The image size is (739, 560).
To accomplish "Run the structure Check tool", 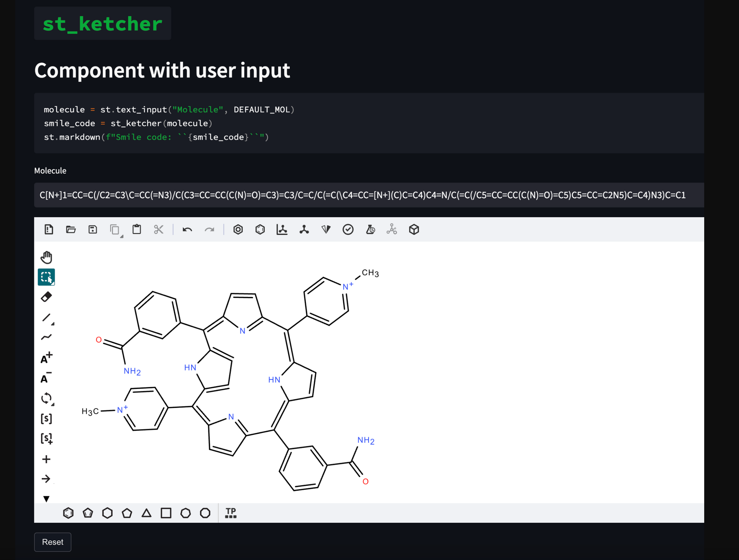I will [x=348, y=229].
